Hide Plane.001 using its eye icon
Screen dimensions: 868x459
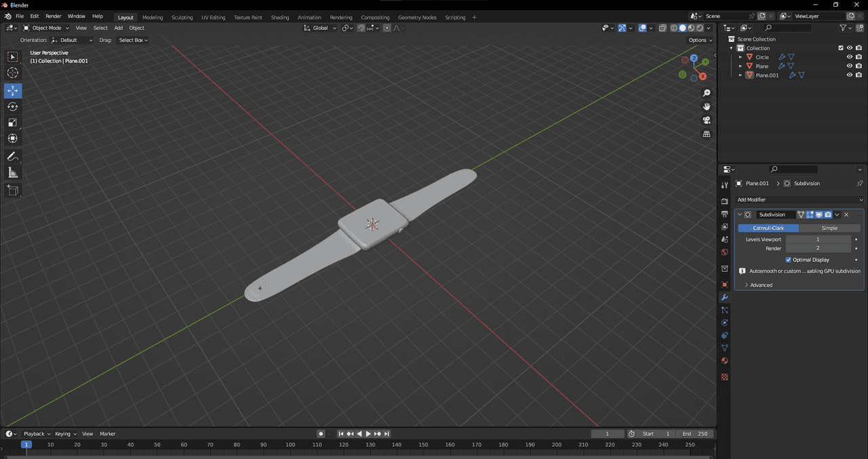849,75
